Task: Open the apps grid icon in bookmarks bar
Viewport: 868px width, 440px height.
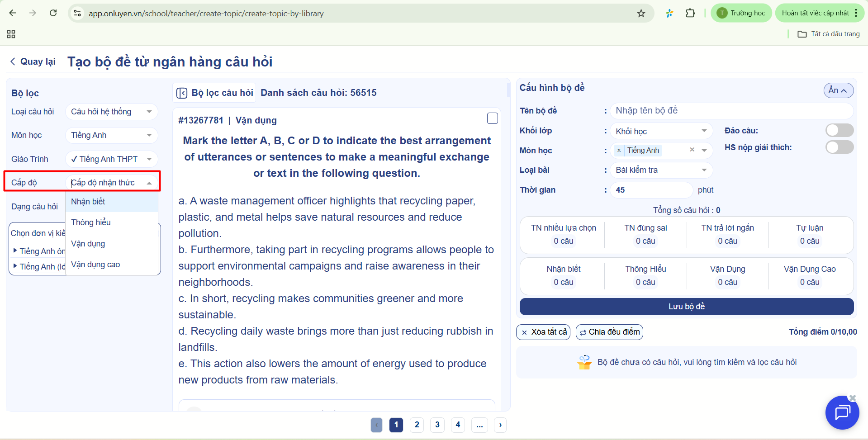Action: point(11,34)
